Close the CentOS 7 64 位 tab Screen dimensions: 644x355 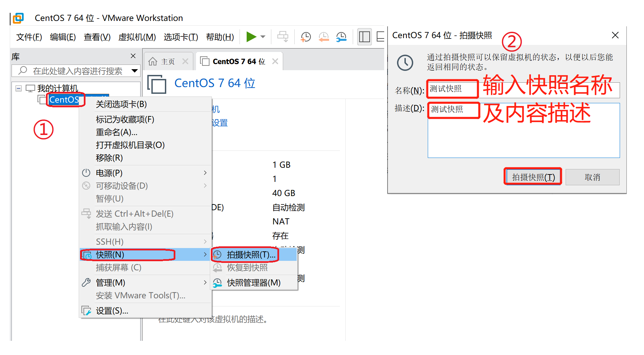pos(275,61)
